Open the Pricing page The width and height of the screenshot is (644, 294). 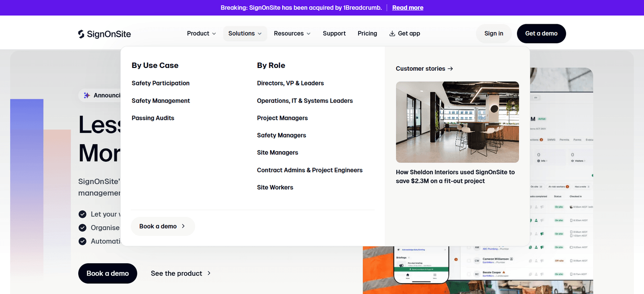point(367,34)
